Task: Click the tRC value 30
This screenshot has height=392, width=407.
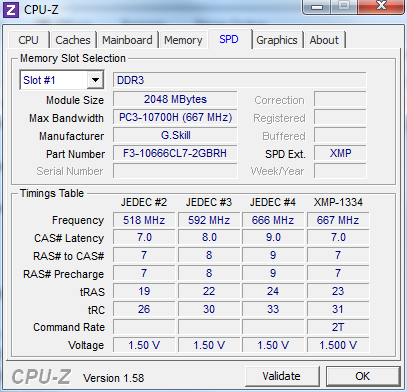Action: click(x=209, y=309)
